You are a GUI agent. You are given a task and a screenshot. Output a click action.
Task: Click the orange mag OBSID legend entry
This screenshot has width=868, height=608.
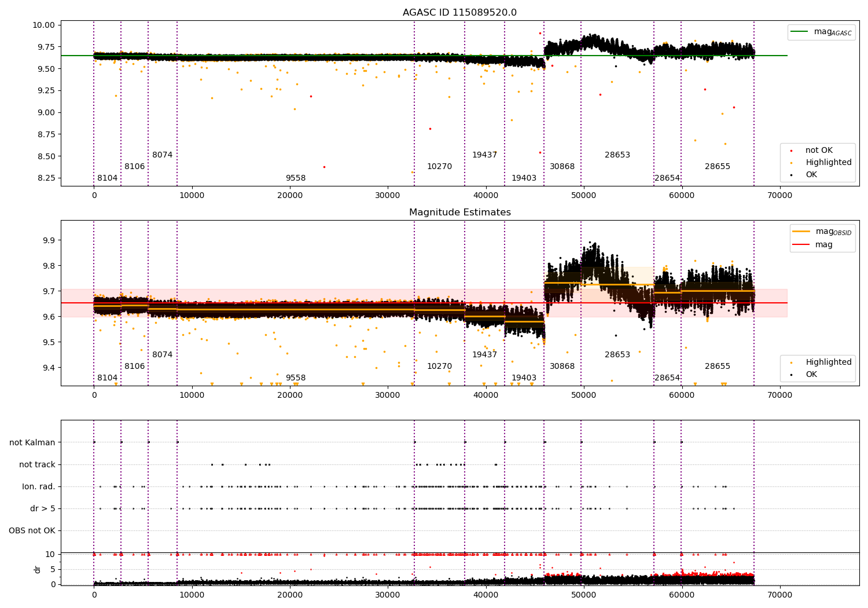tap(822, 232)
